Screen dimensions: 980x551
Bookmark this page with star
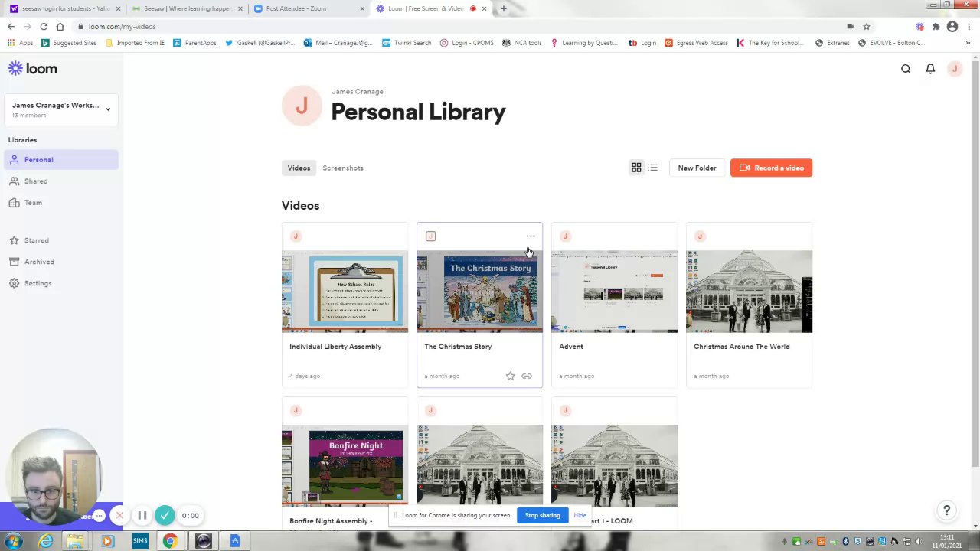click(x=866, y=26)
